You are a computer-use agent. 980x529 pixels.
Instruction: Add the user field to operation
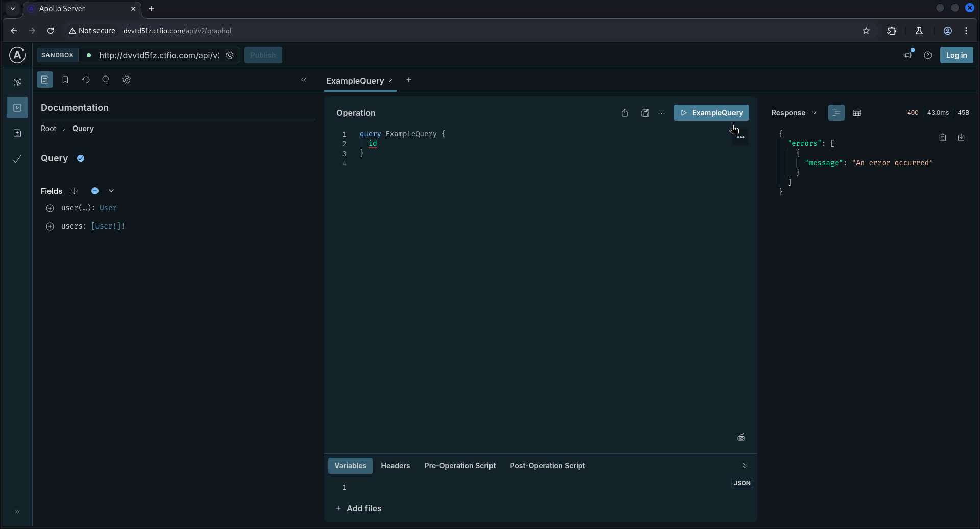pos(50,208)
